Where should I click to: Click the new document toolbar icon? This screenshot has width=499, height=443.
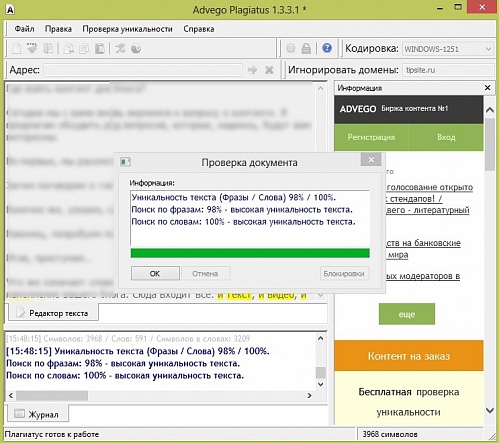coord(17,49)
